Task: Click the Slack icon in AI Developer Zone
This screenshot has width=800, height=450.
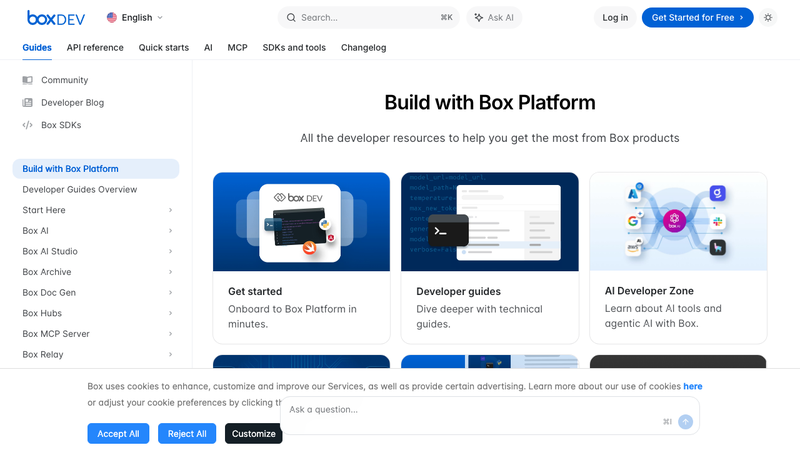Action: point(718,221)
